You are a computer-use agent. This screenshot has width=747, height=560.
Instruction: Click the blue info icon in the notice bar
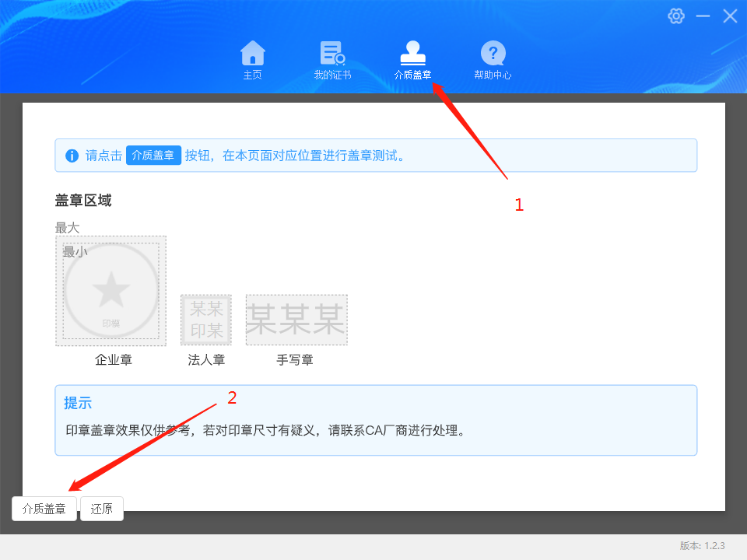coord(72,156)
